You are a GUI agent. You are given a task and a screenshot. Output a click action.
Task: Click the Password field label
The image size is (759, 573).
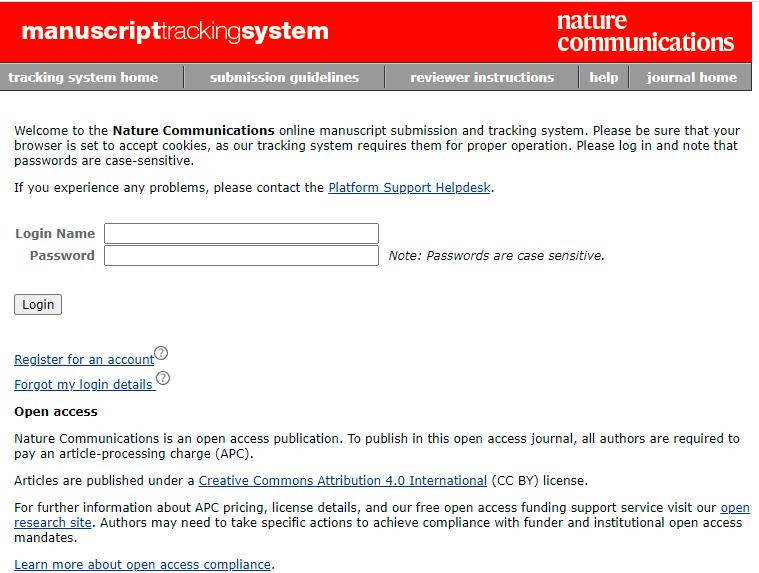[62, 256]
